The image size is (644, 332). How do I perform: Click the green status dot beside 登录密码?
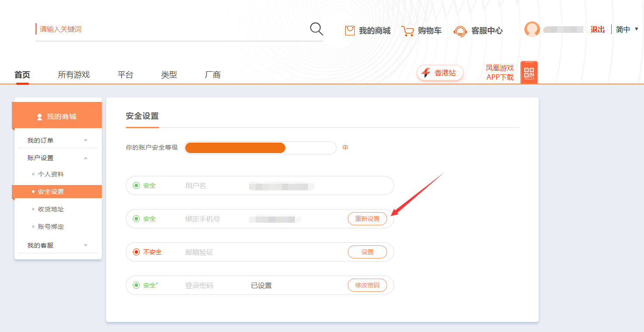(137, 285)
